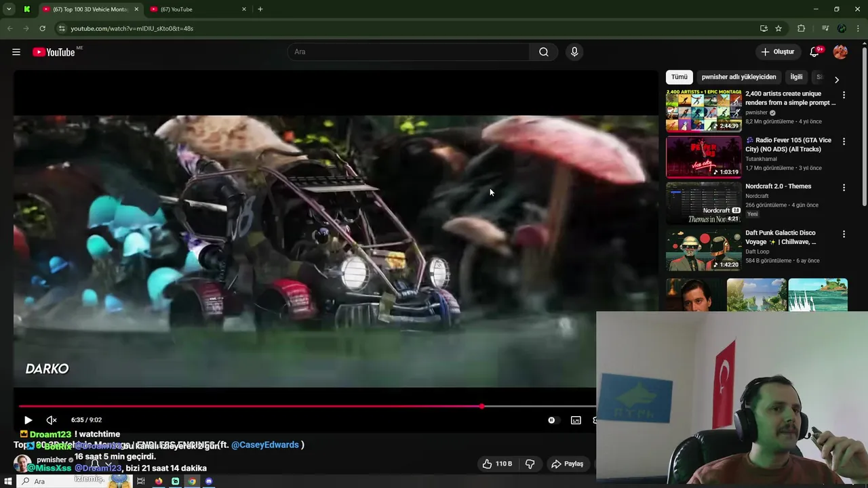The width and height of the screenshot is (868, 488).
Task: Go back in browser history
Action: pyautogui.click(x=9, y=28)
